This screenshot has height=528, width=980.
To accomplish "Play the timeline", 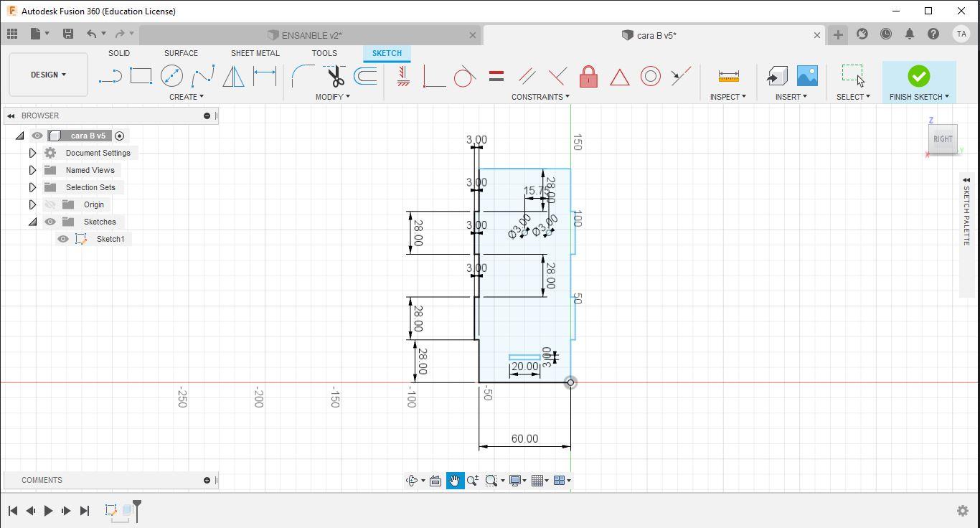I will click(x=48, y=511).
